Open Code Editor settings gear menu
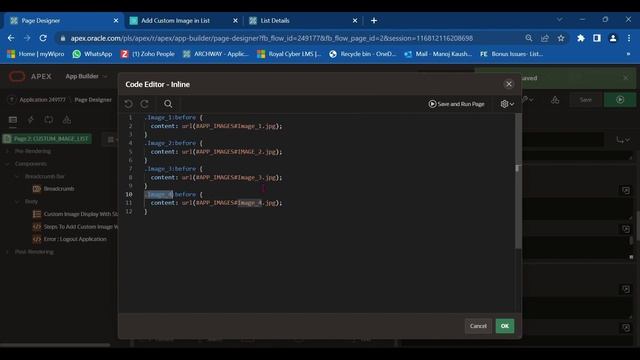Image resolution: width=640 pixels, height=360 pixels. (507, 104)
